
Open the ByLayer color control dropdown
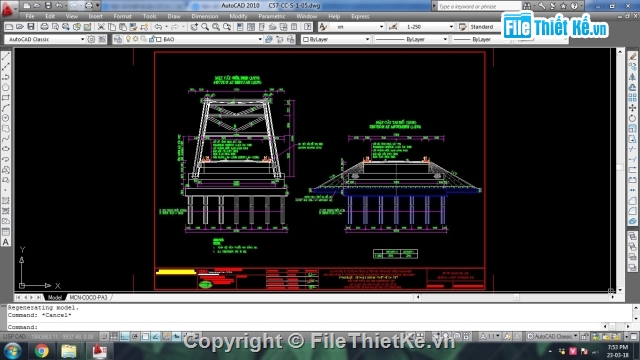336,39
